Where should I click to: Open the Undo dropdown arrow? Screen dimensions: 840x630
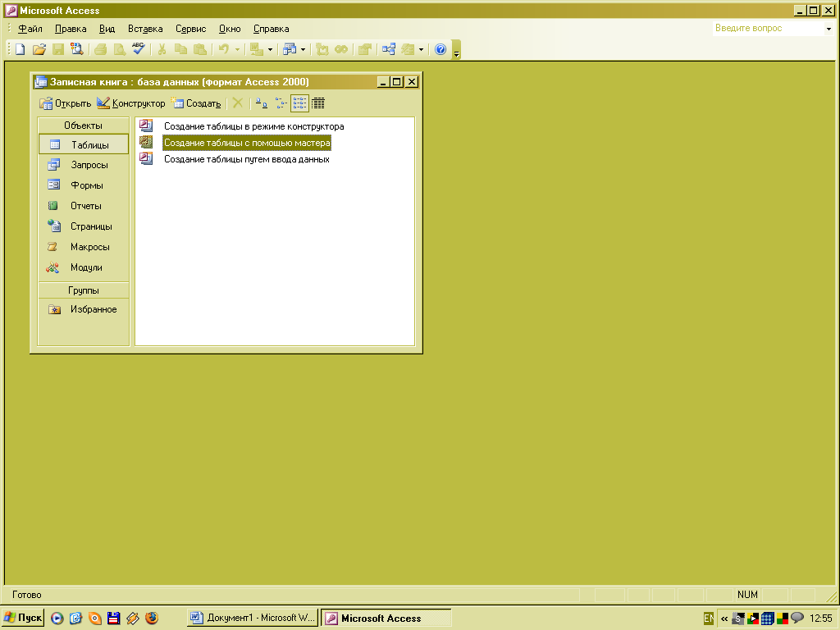pos(237,49)
